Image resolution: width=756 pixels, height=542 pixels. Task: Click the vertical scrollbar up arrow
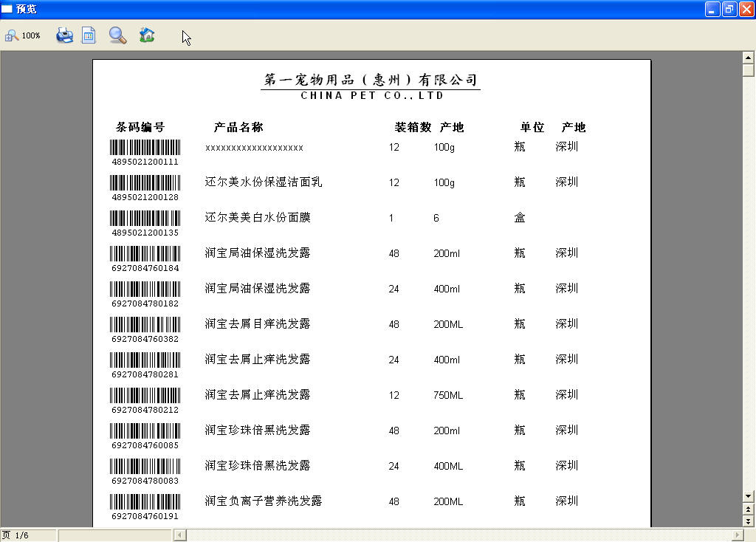coord(748,58)
